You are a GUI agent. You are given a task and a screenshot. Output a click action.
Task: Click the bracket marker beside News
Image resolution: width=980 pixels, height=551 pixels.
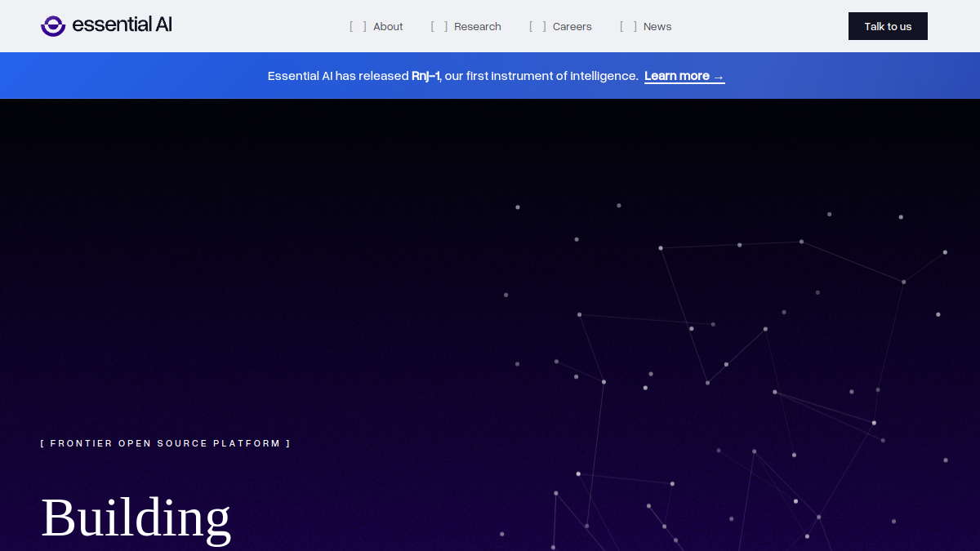[x=628, y=26]
